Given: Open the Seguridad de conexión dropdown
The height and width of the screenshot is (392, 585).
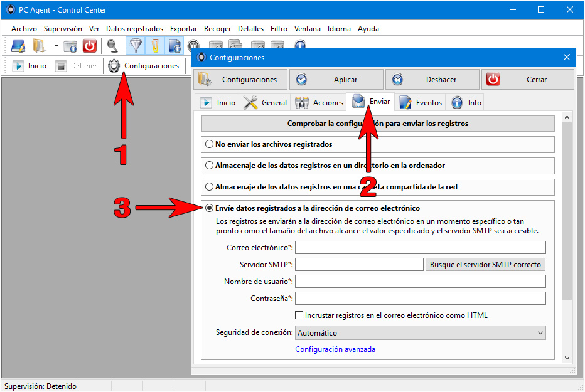Looking at the screenshot, I should [421, 333].
